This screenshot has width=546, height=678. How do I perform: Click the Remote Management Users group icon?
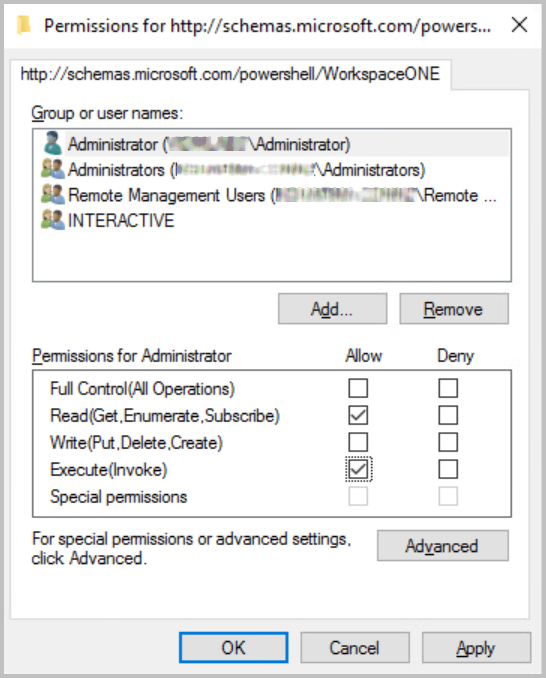(x=53, y=195)
